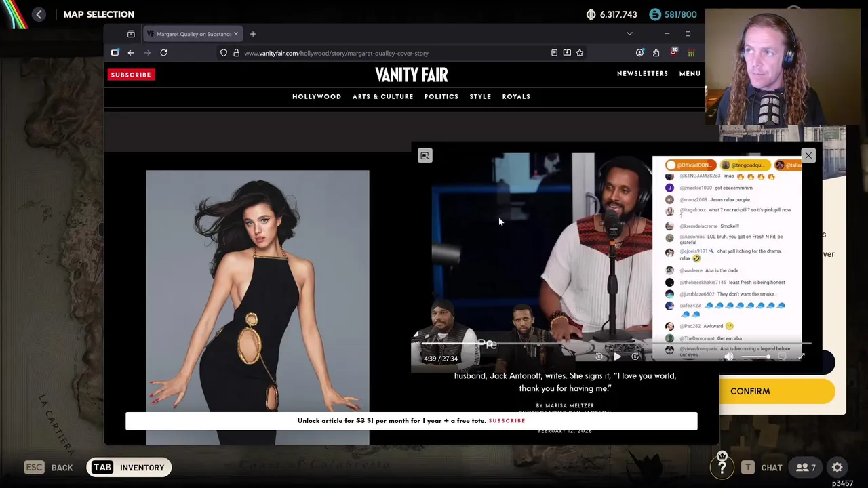Adjust the video volume slider

757,357
